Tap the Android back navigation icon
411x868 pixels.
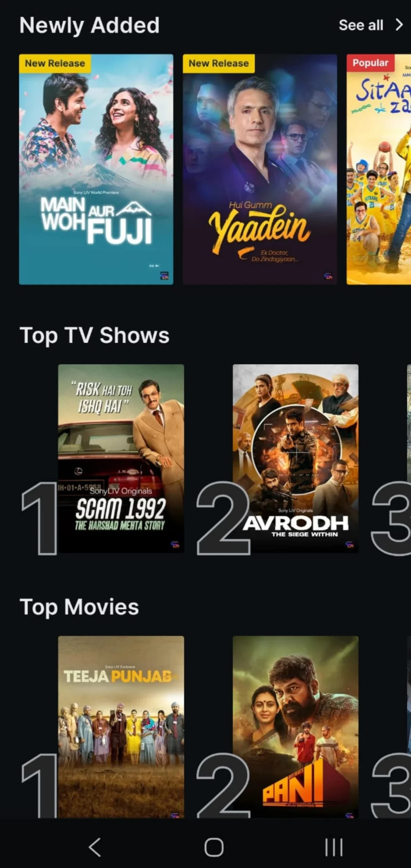tap(95, 847)
